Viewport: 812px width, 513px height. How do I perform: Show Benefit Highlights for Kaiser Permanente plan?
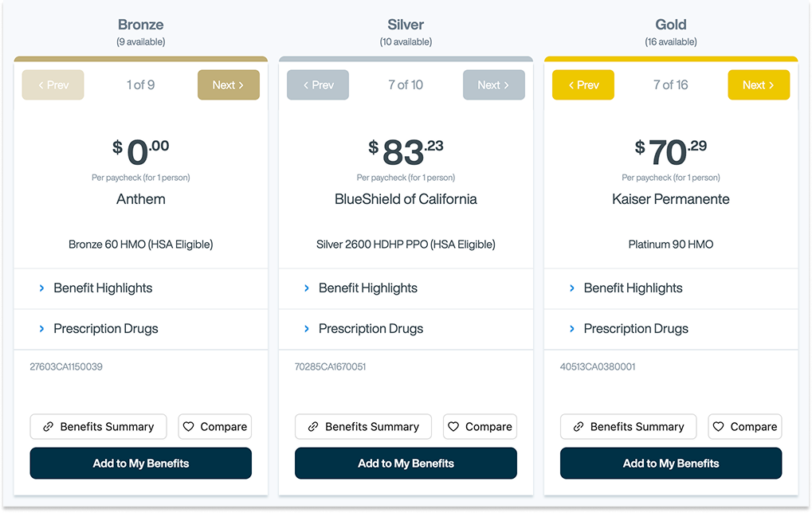(633, 288)
